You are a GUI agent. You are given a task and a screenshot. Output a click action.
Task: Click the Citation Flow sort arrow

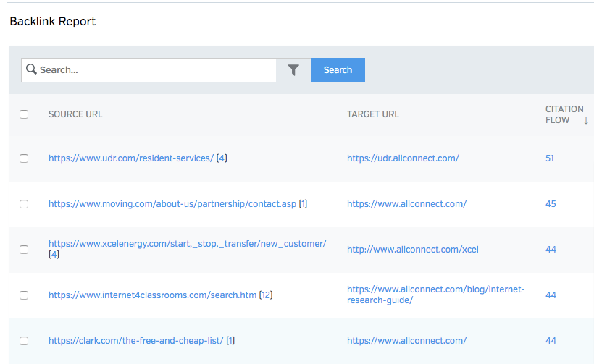pos(586,121)
